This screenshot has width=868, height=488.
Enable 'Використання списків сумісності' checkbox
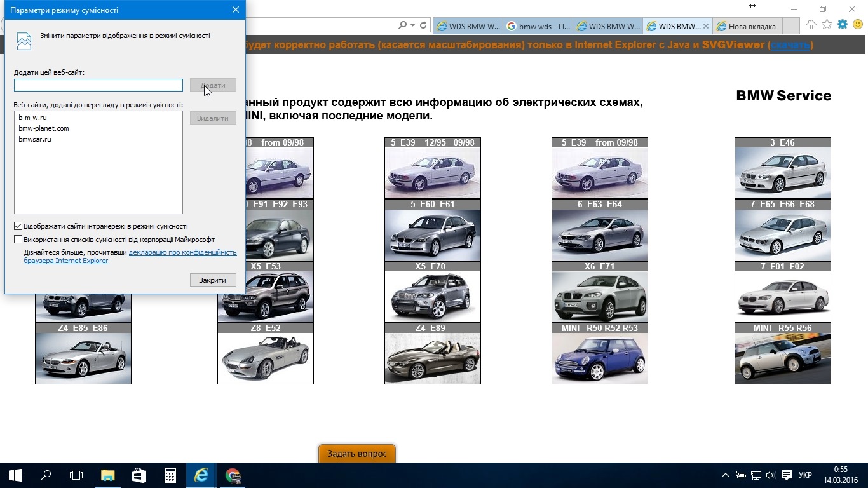tap(18, 240)
